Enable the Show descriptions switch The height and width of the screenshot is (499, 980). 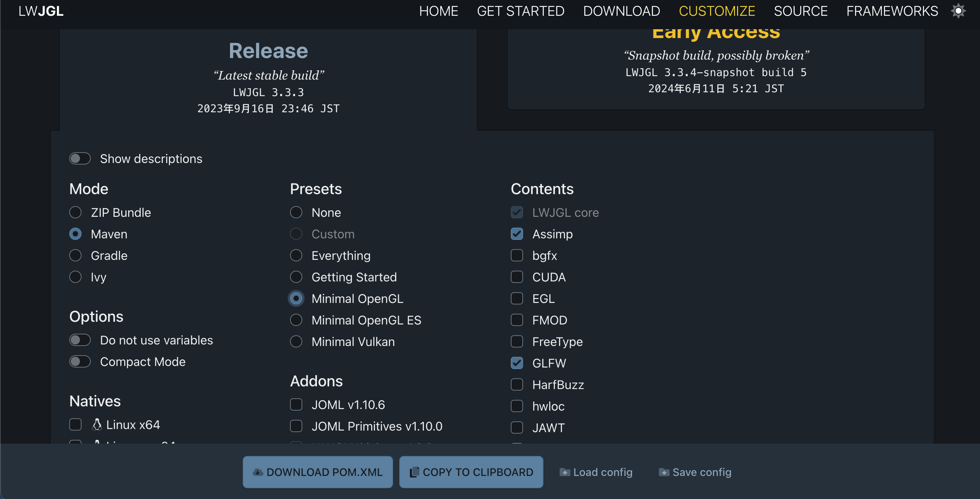click(80, 159)
